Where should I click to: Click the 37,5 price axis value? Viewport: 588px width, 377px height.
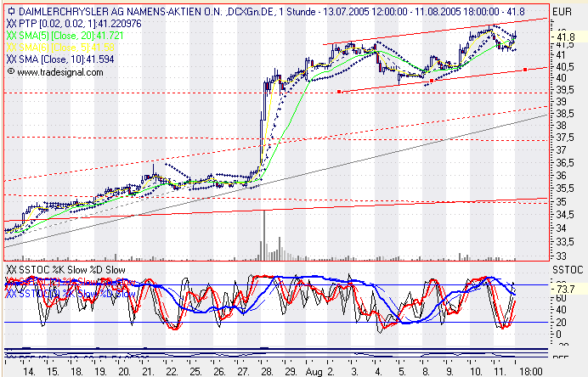coord(565,138)
